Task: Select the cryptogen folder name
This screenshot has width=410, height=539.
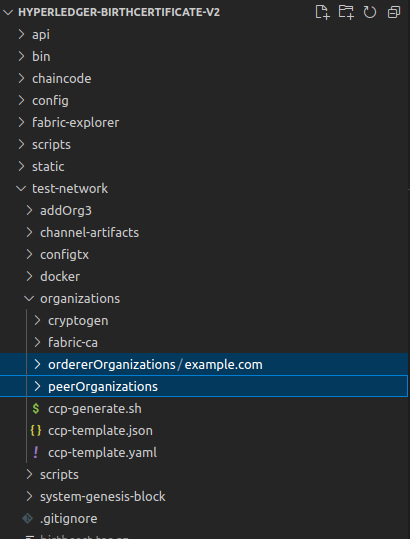Action: pyautogui.click(x=78, y=321)
